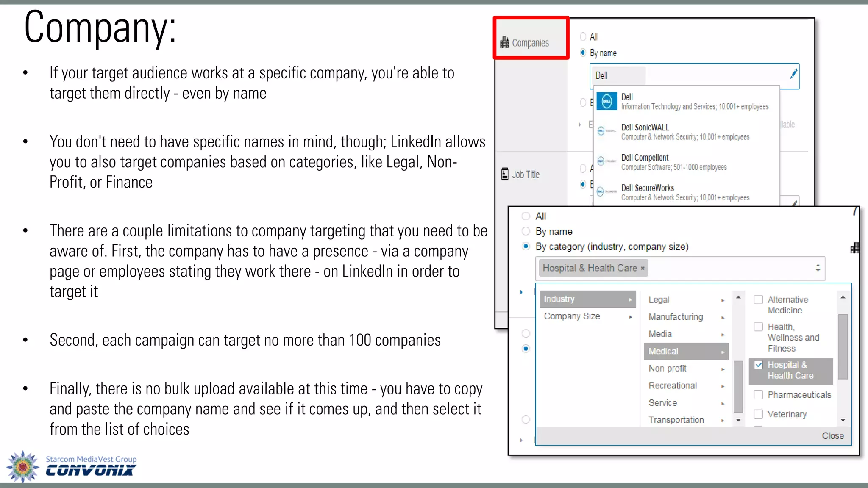Expand the Service industry category

[x=686, y=403]
